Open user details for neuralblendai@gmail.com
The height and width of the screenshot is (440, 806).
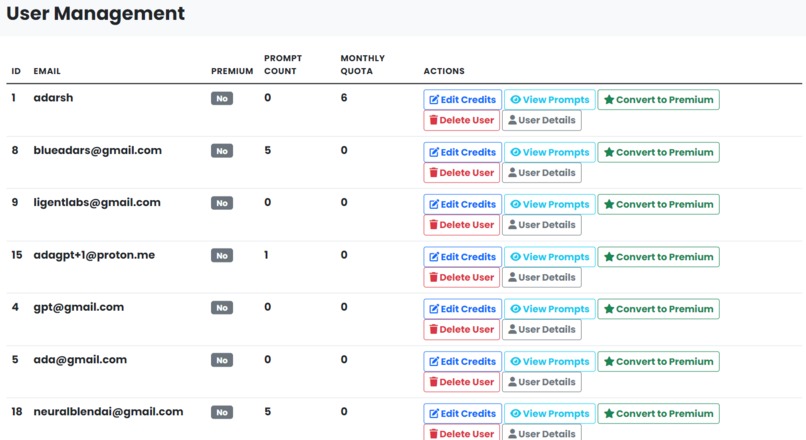[542, 433]
